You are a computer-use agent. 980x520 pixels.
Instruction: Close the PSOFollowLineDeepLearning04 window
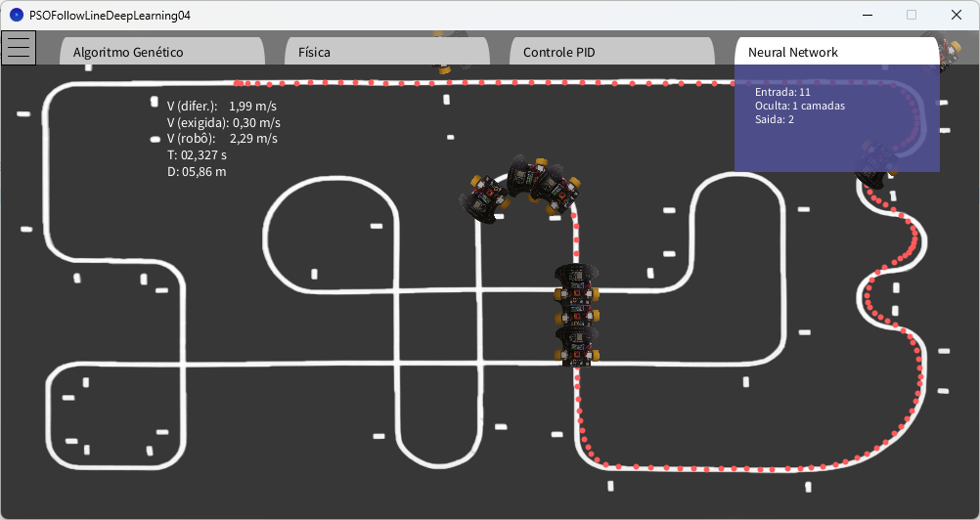(x=957, y=15)
